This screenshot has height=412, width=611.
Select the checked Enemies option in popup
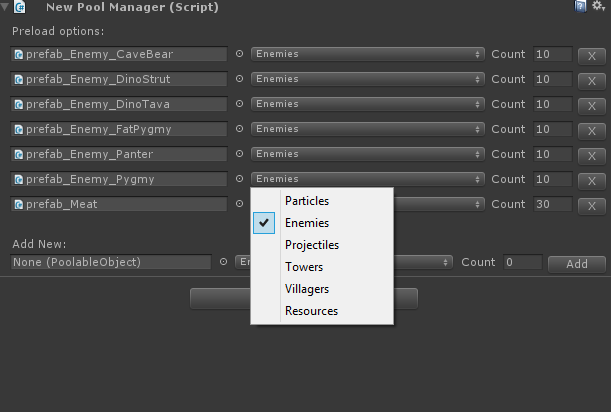[x=306, y=223]
